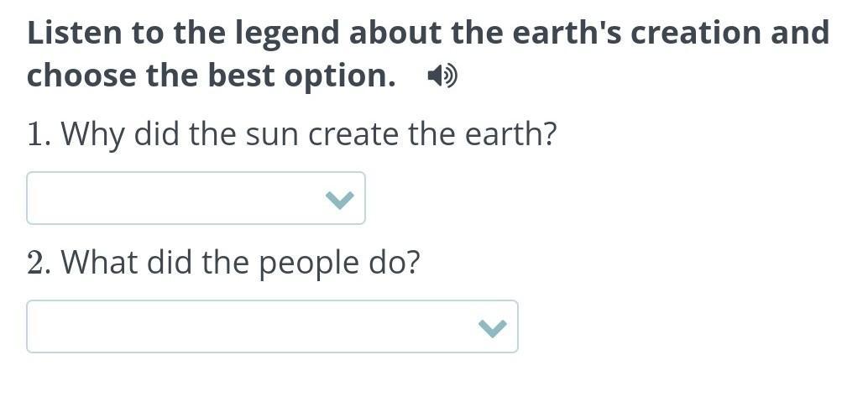Play the legend audio with the speaker icon

click(x=442, y=76)
